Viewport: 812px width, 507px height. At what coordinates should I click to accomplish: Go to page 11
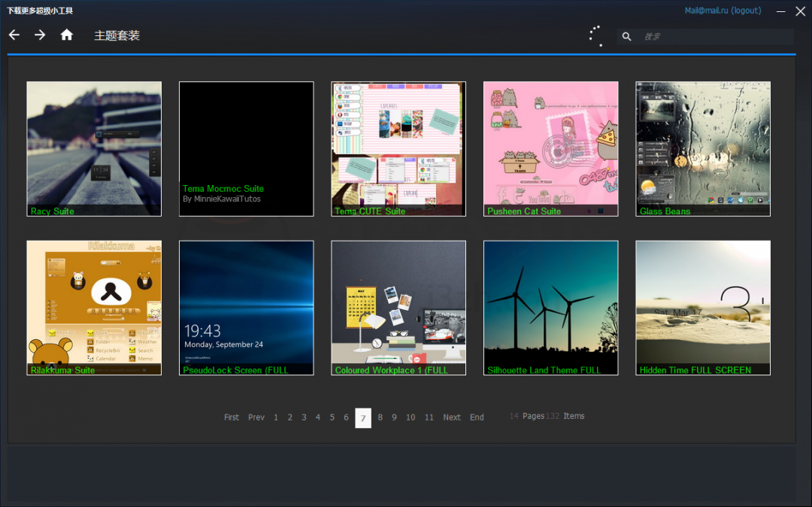coord(429,417)
